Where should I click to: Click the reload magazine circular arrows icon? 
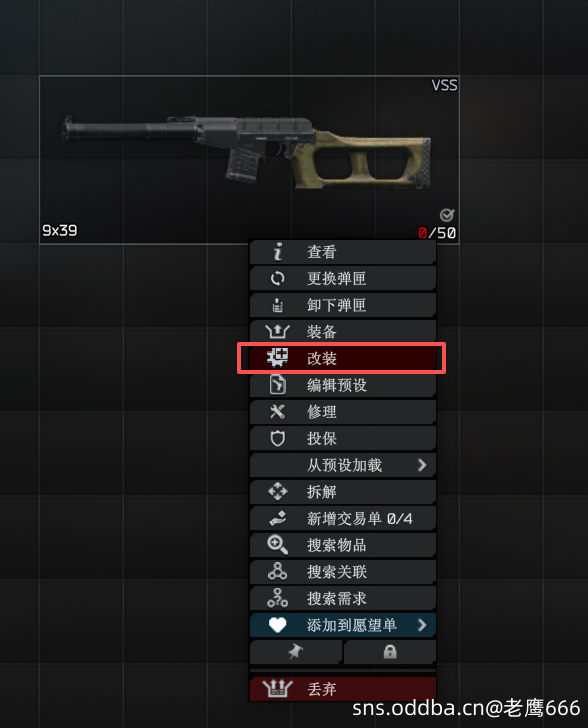[x=278, y=278]
